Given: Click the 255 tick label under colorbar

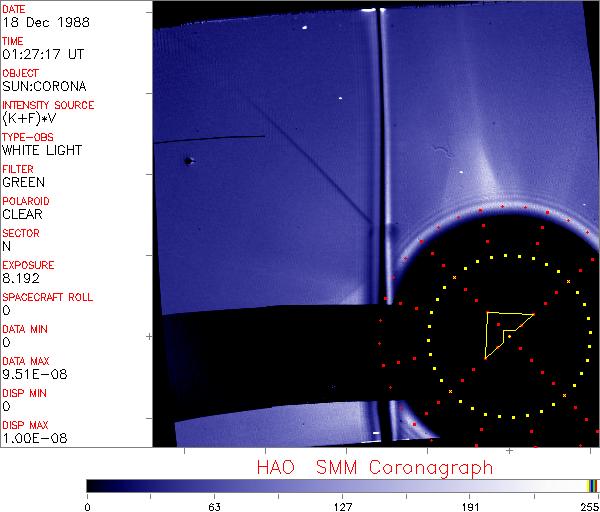Looking at the screenshot, I should tap(587, 505).
